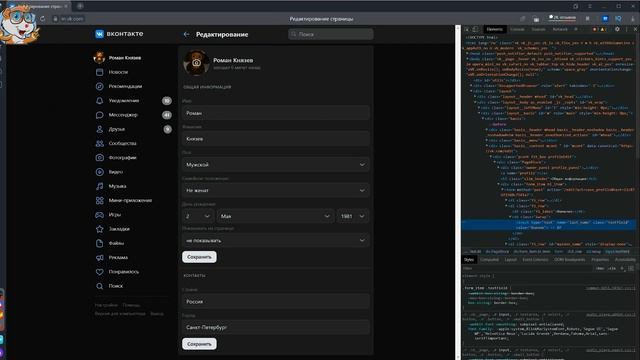Image resolution: width=640 pixels, height=360 pixels.
Task: Open Музыка note icon in sidebar
Action: (100, 186)
